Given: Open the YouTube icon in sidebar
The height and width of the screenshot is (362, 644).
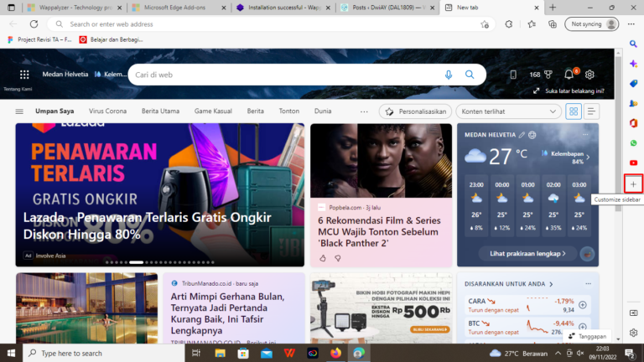Looking at the screenshot, I should click(x=633, y=163).
